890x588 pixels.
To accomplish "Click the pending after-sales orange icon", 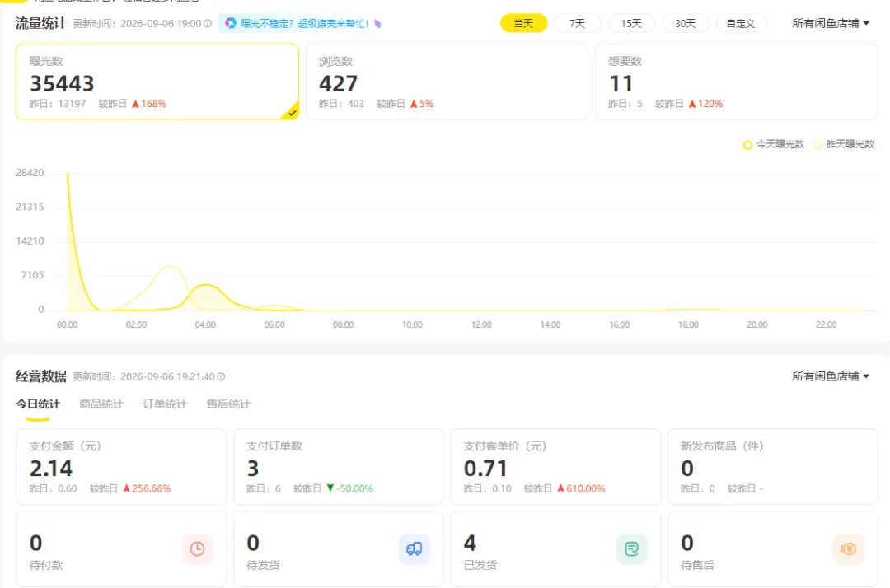I will (849, 548).
